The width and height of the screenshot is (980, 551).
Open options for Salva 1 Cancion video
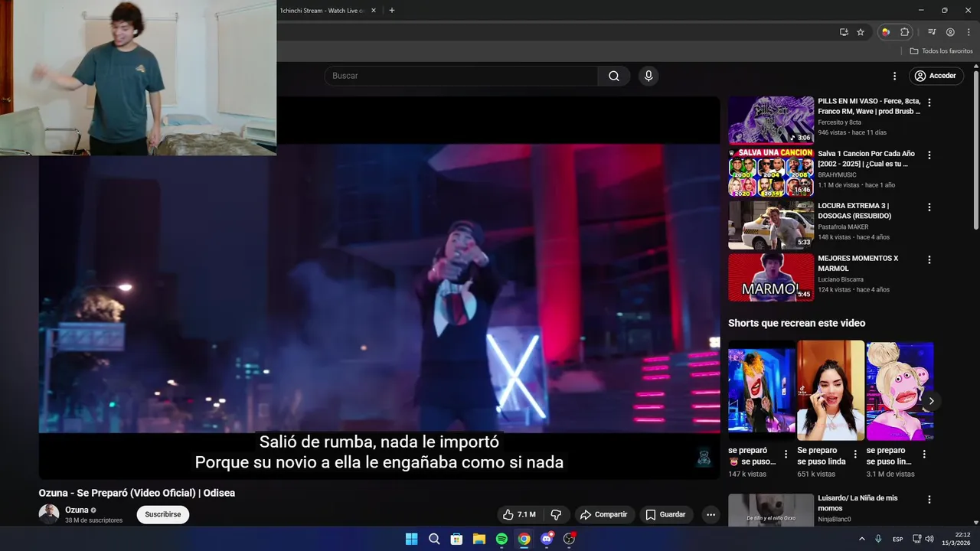pos(929,155)
